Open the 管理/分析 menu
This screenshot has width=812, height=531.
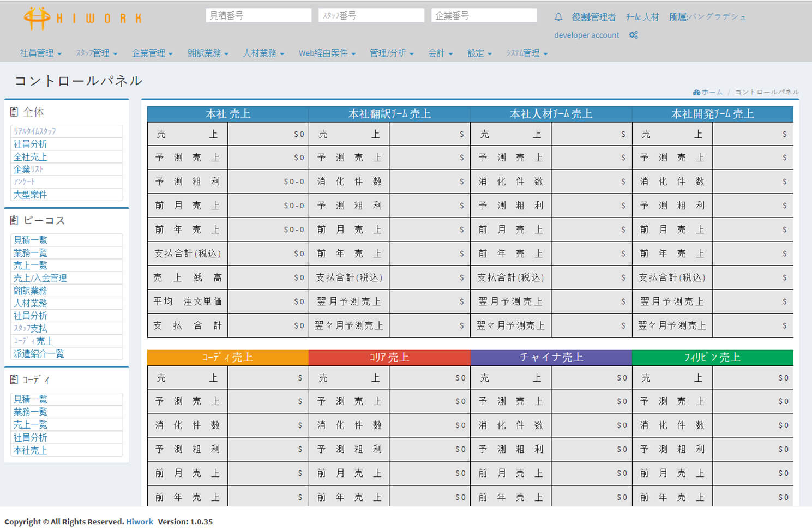pyautogui.click(x=392, y=53)
